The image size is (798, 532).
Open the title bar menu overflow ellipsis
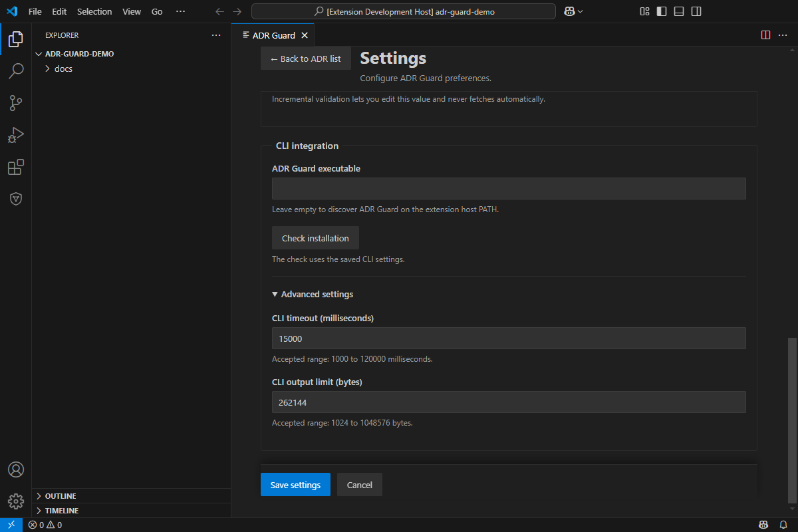point(180,11)
